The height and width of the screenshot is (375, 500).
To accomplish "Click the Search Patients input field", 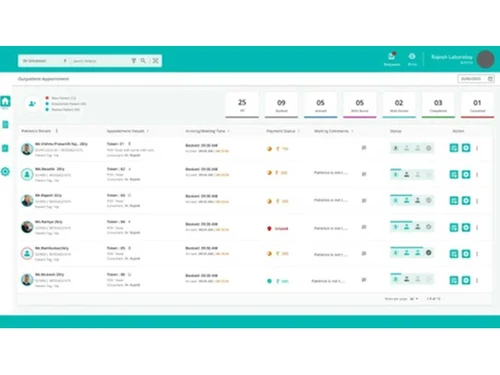I will click(x=100, y=61).
